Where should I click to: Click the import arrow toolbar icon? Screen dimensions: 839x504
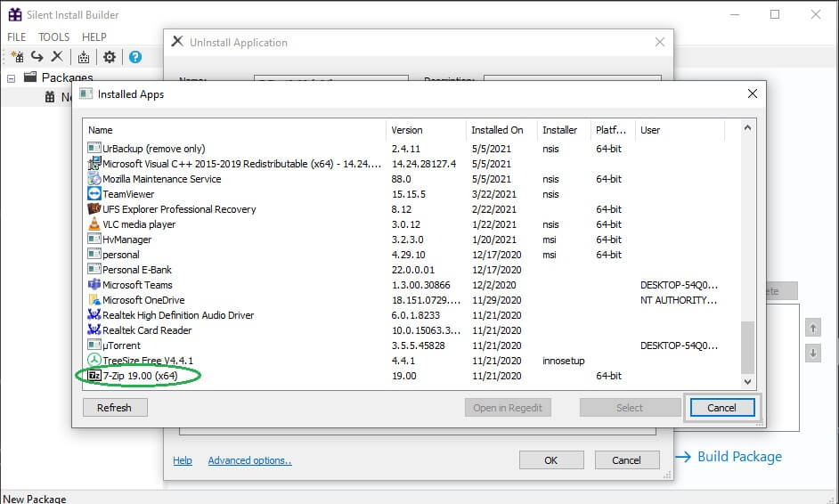pos(37,56)
